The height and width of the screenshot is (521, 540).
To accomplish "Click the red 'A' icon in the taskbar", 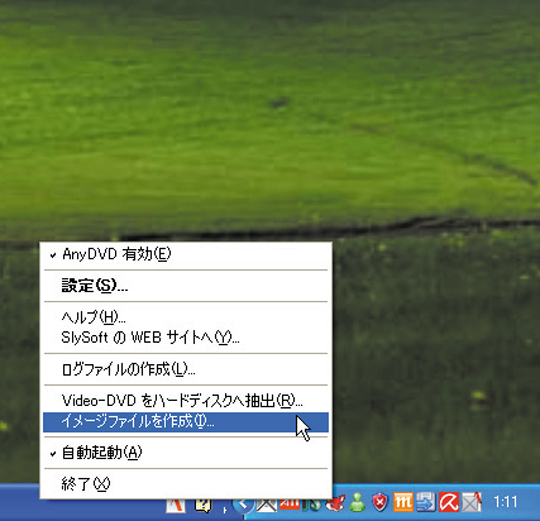I will (176, 506).
